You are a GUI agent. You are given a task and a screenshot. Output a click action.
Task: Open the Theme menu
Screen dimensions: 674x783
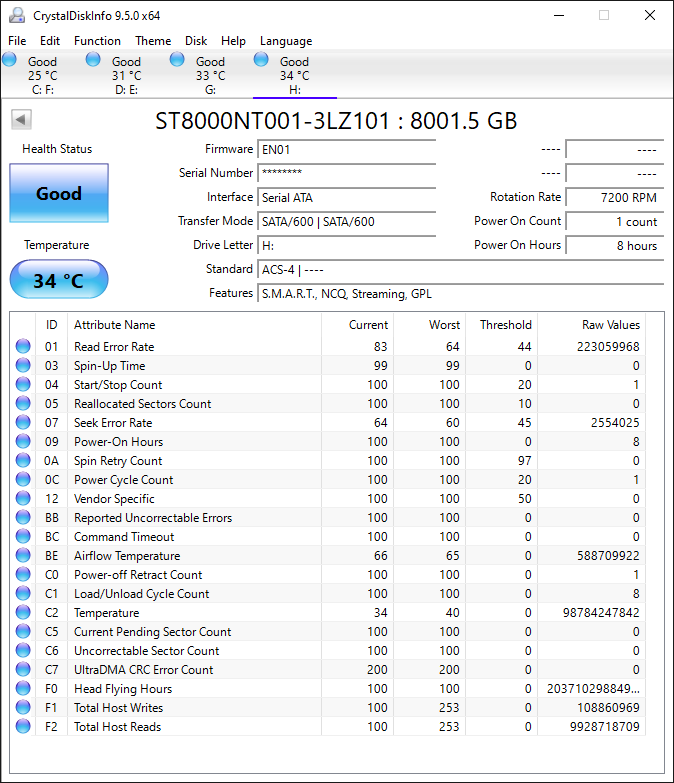coord(153,40)
